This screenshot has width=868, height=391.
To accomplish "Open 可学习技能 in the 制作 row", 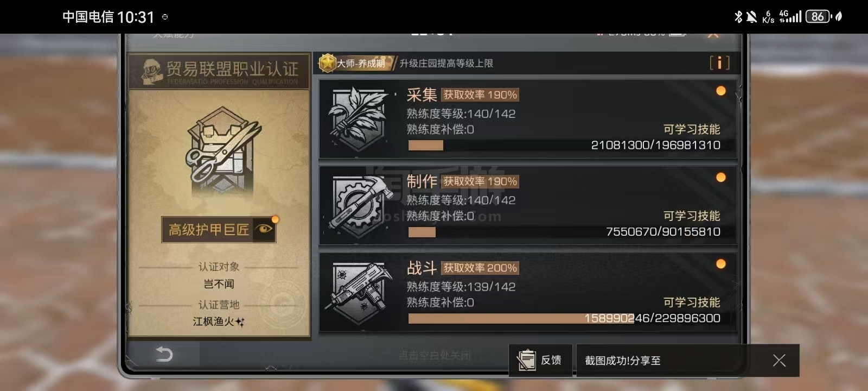I will click(691, 216).
